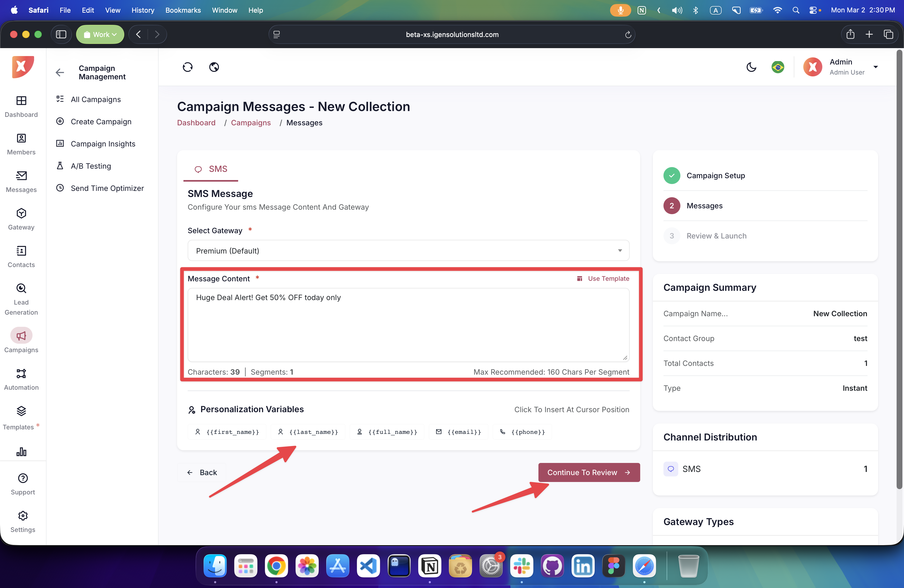
Task: Open the Work tab group dropdown
Action: pos(100,34)
